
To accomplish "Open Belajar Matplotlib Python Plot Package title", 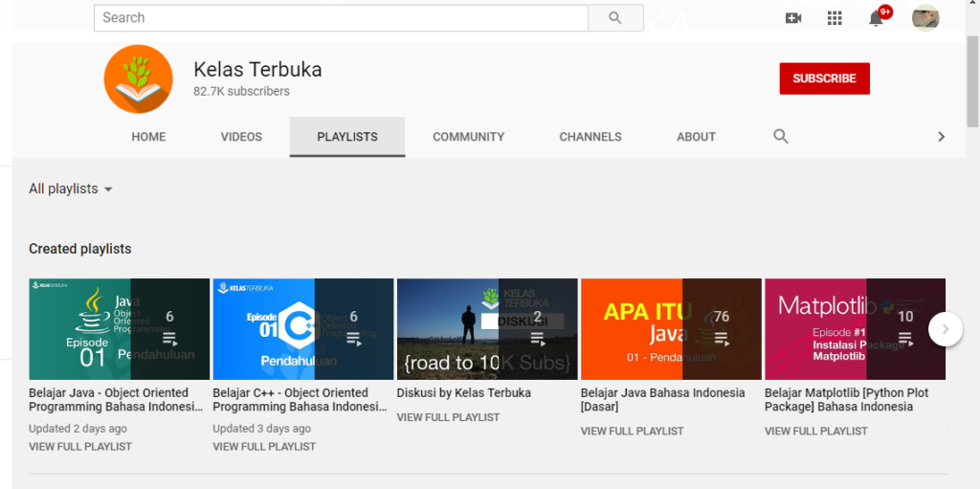I will coord(847,400).
